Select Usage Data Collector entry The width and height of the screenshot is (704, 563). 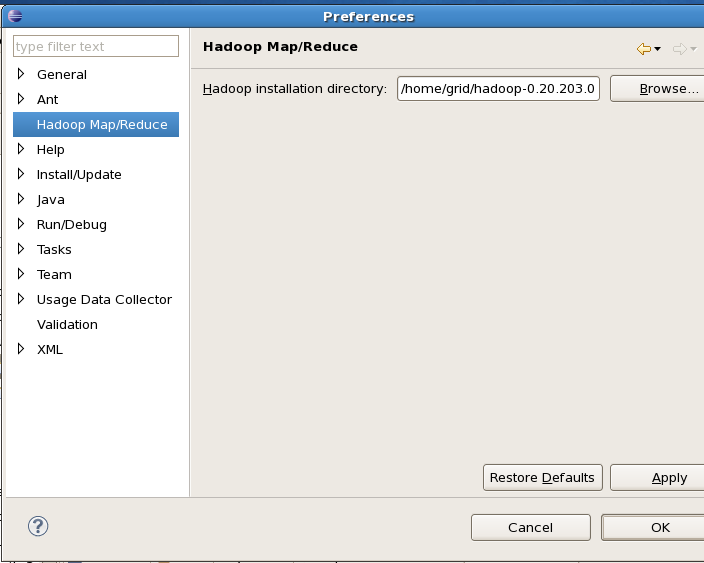(104, 299)
